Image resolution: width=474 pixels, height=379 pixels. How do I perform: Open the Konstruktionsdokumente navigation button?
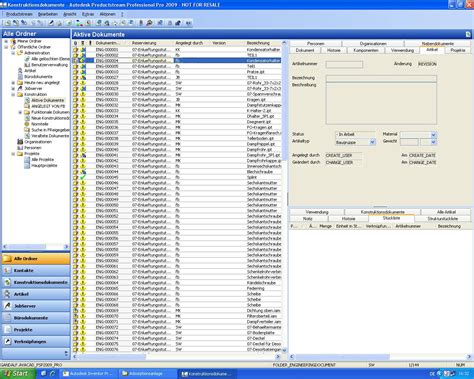36,282
